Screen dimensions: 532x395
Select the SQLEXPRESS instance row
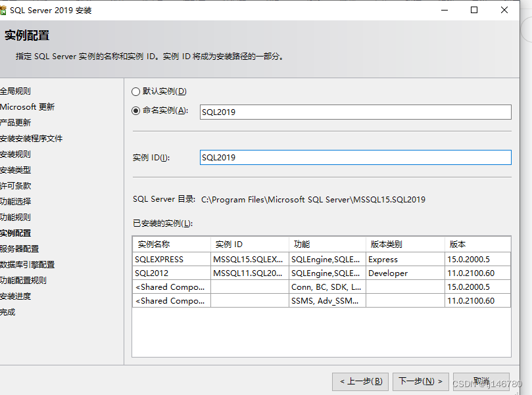pos(322,260)
